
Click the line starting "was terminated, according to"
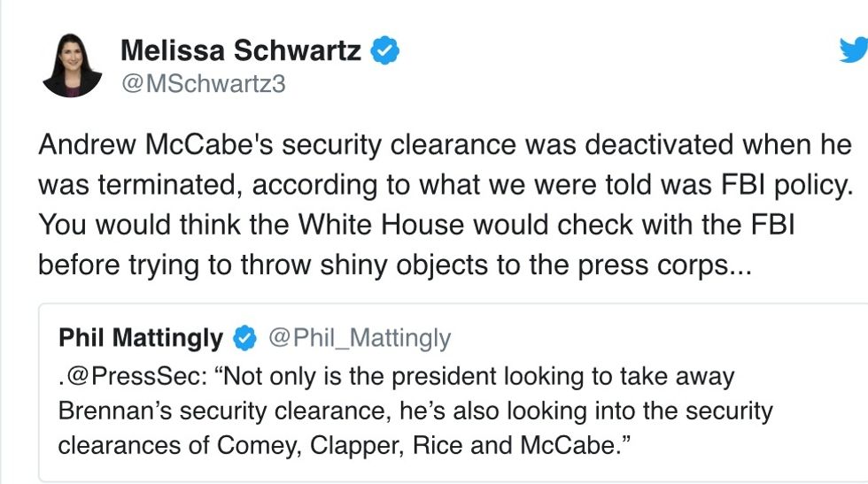[442, 185]
